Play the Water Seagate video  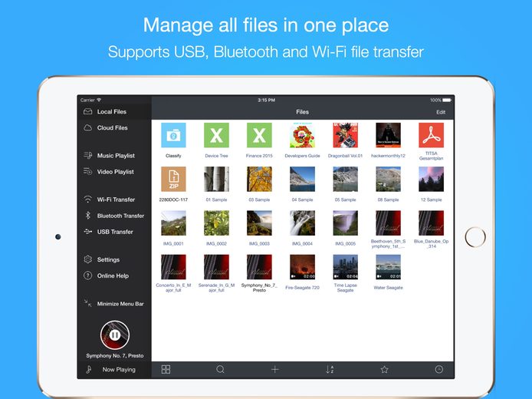tap(388, 267)
